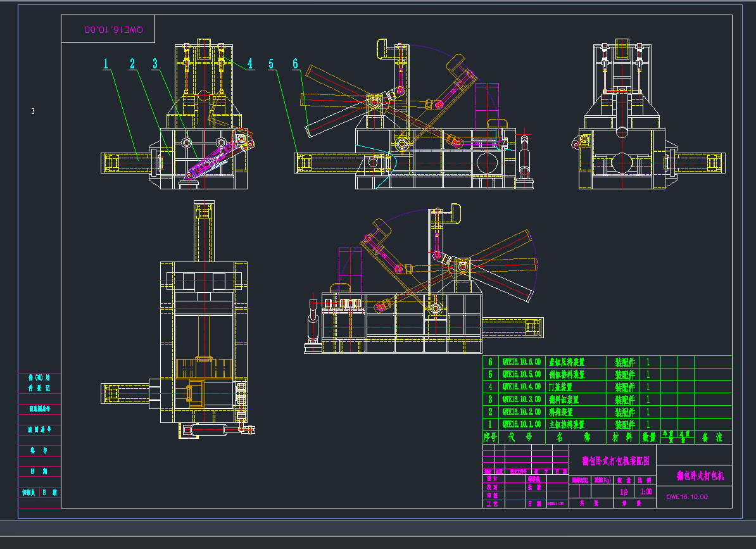Click the callout label 5
The width and height of the screenshot is (756, 549).
pos(271,63)
